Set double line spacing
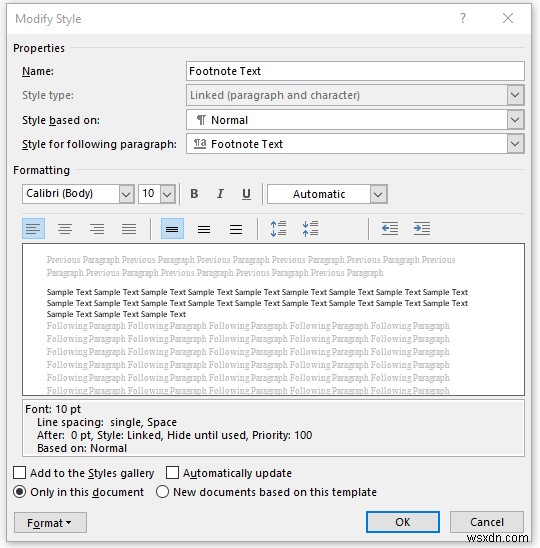The height and width of the screenshot is (548, 540). [236, 229]
